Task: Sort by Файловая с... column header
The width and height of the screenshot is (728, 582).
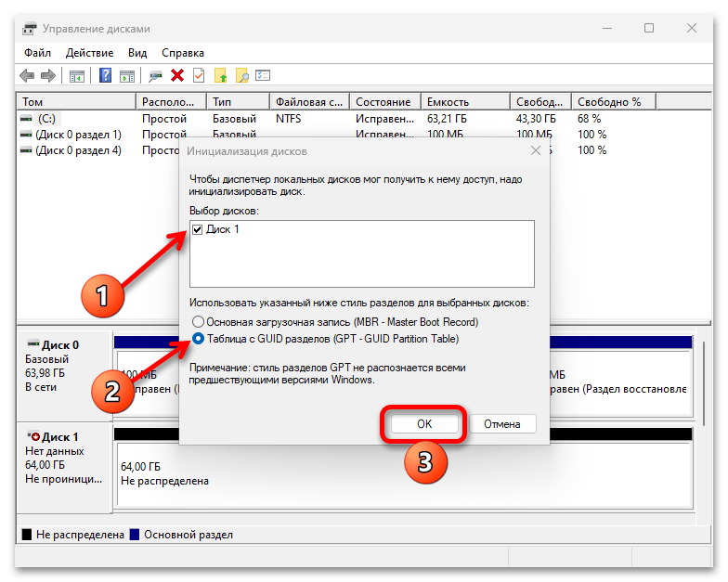Action: (310, 102)
